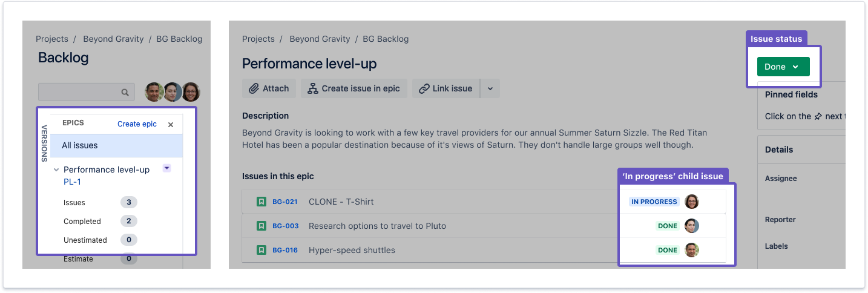Click the Attach button
The width and height of the screenshot is (868, 293).
click(269, 88)
